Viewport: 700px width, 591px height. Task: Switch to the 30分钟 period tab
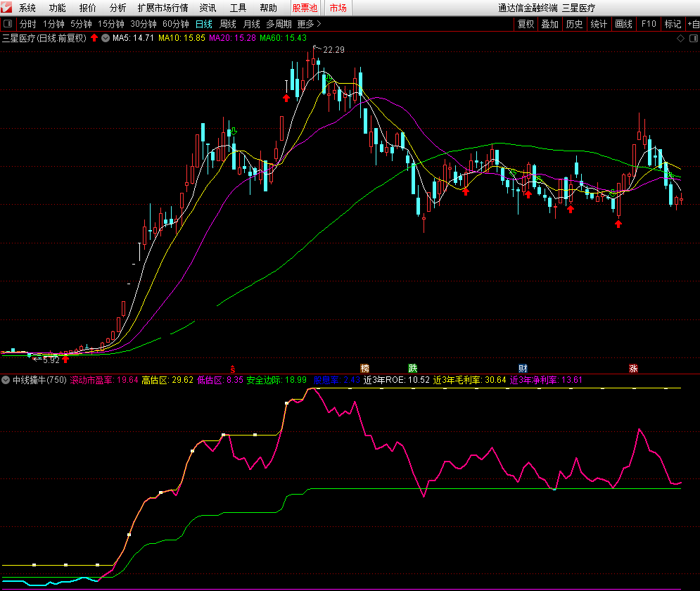click(x=144, y=24)
